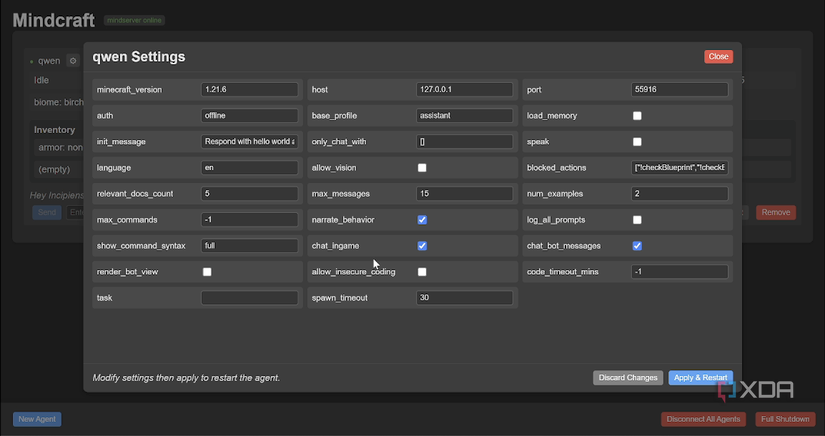Click the Full Shutdown button
825x436 pixels.
(785, 419)
